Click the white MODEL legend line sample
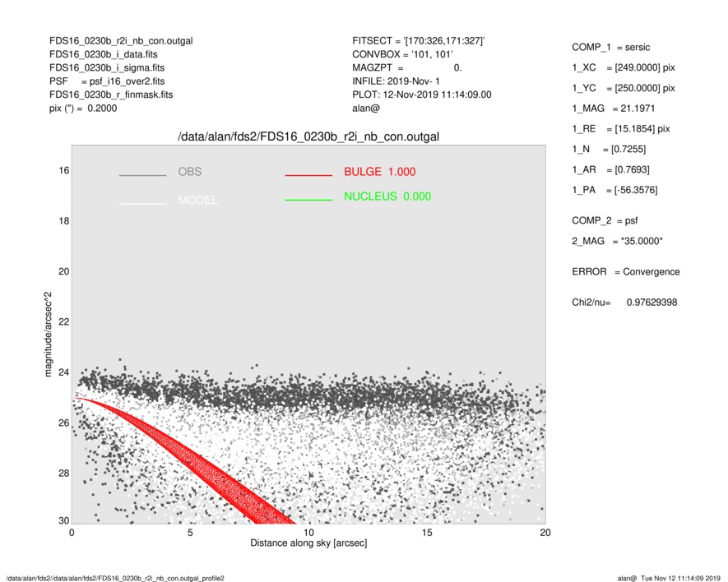This screenshot has height=582, width=728. pyautogui.click(x=142, y=204)
